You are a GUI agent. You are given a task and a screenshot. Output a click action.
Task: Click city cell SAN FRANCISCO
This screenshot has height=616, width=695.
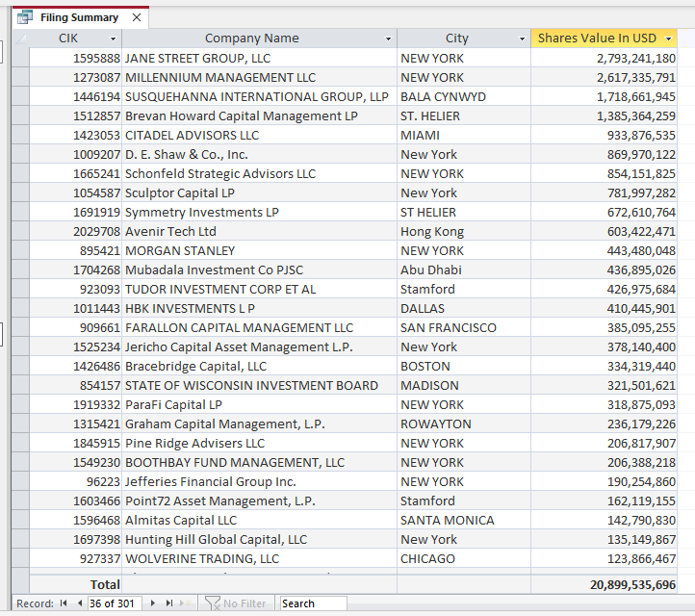click(x=464, y=327)
